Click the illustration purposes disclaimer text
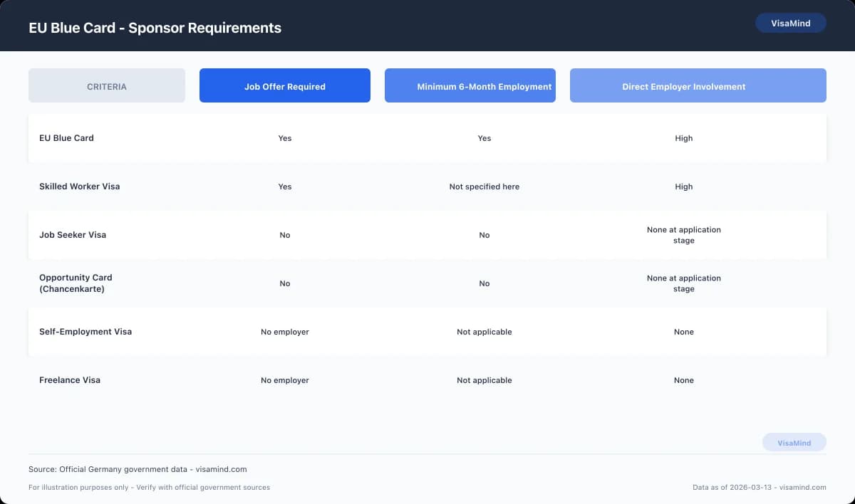 pyautogui.click(x=149, y=487)
